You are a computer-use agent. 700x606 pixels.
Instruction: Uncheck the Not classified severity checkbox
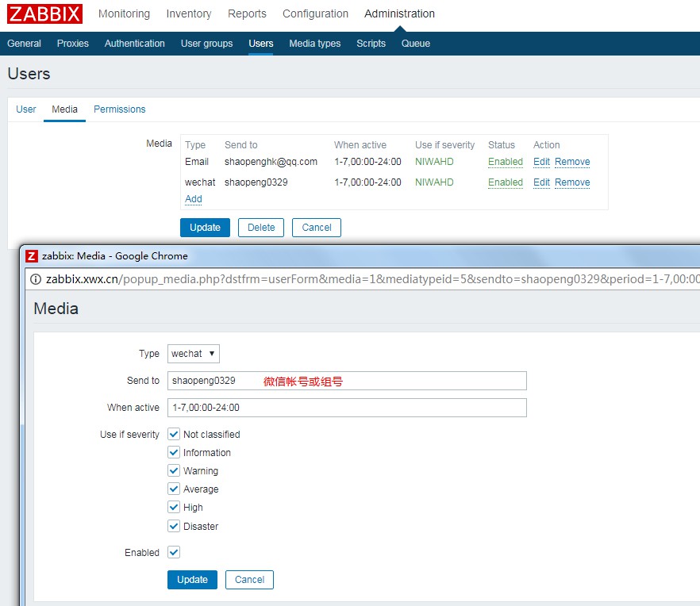(174, 434)
